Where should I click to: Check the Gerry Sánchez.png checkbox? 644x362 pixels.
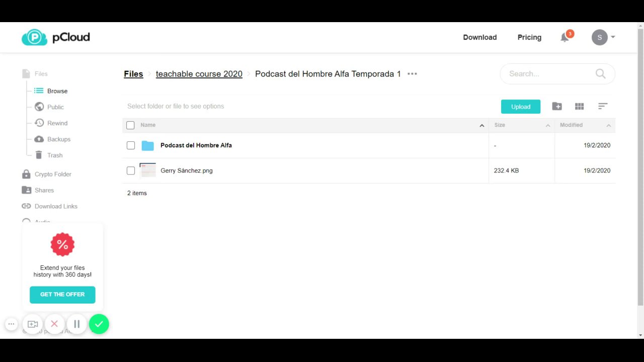(131, 170)
